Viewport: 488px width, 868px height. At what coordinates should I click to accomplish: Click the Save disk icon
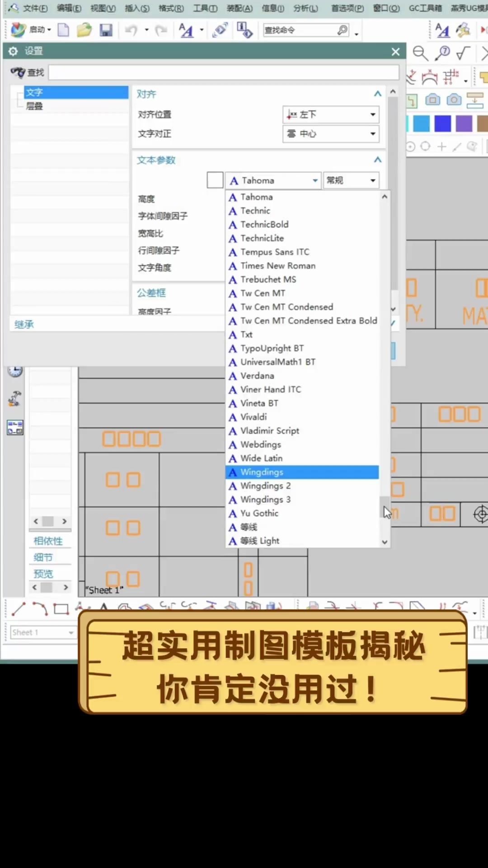click(106, 30)
